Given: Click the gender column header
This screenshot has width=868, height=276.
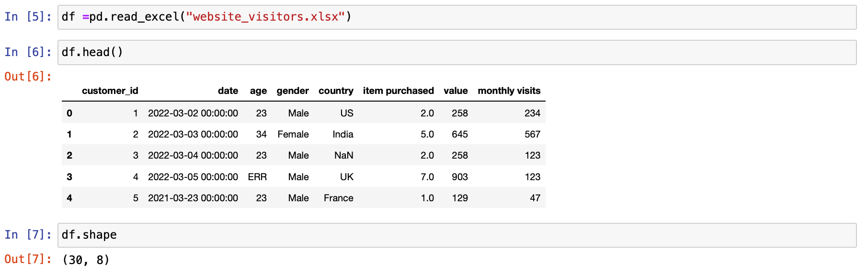Looking at the screenshot, I should (293, 91).
